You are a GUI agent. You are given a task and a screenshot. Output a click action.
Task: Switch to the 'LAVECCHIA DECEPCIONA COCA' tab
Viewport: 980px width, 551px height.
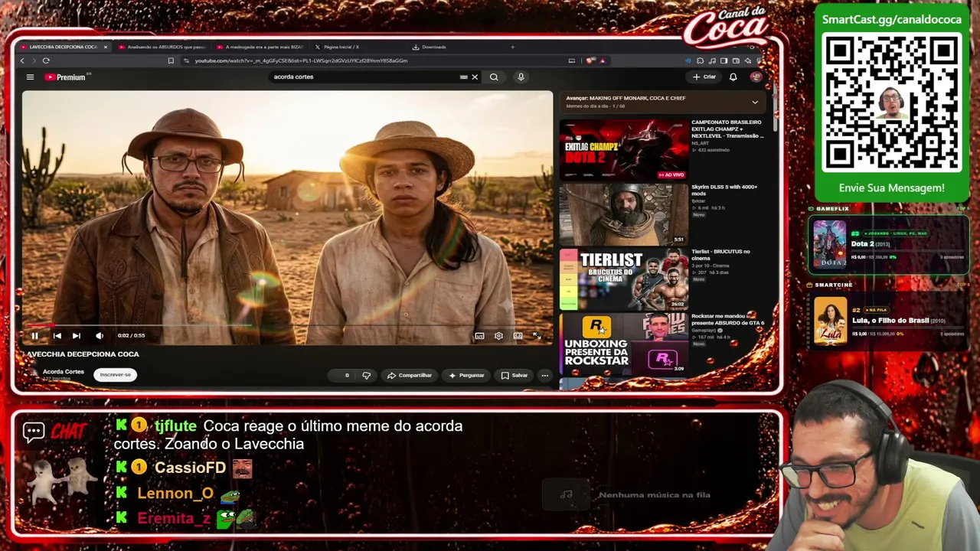64,47
